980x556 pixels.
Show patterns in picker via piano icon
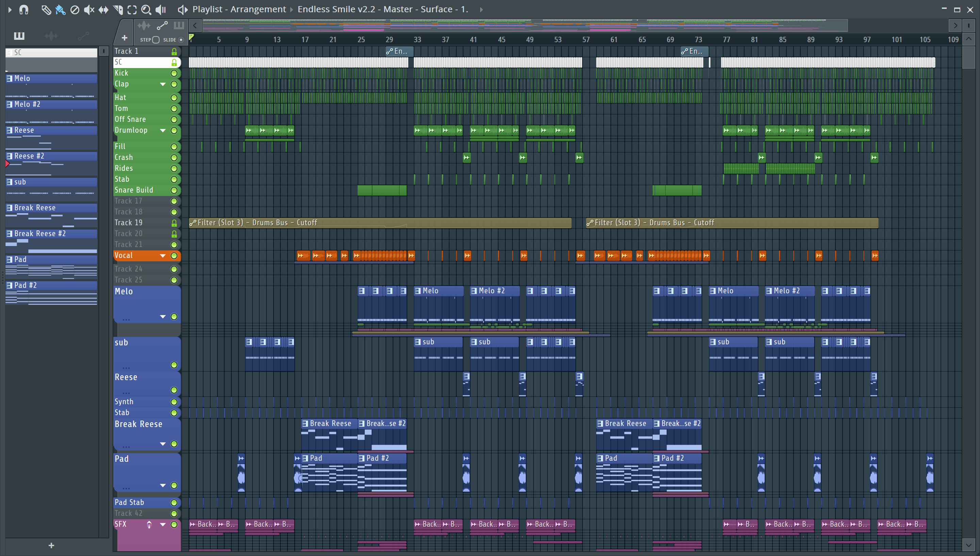(x=19, y=36)
